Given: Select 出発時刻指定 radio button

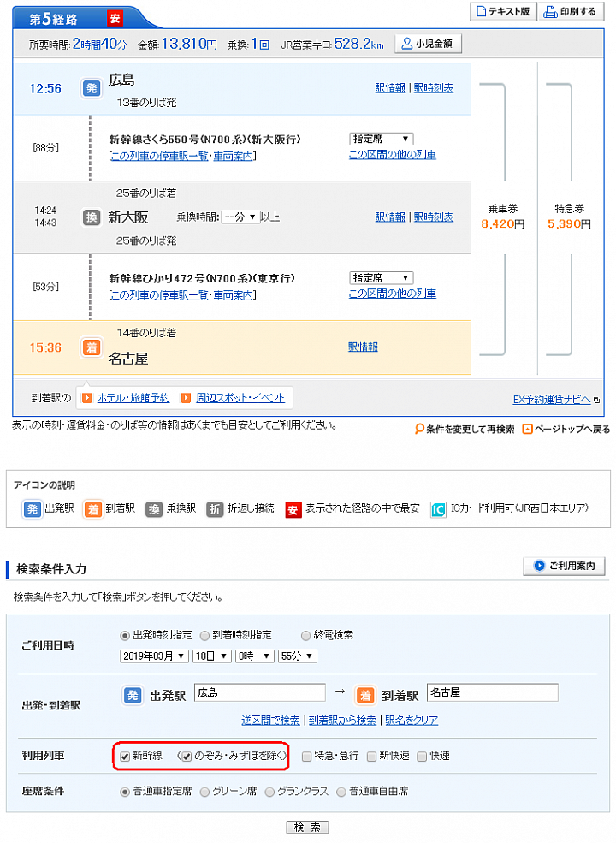Looking at the screenshot, I should 125,636.
